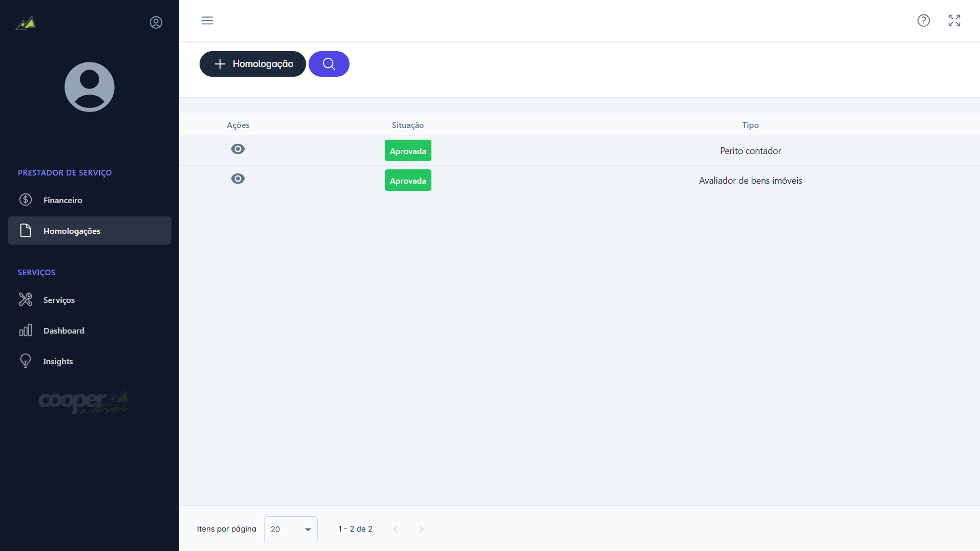Enter fullscreen mode with the expand icon
The height and width of the screenshot is (551, 980).
point(954,20)
